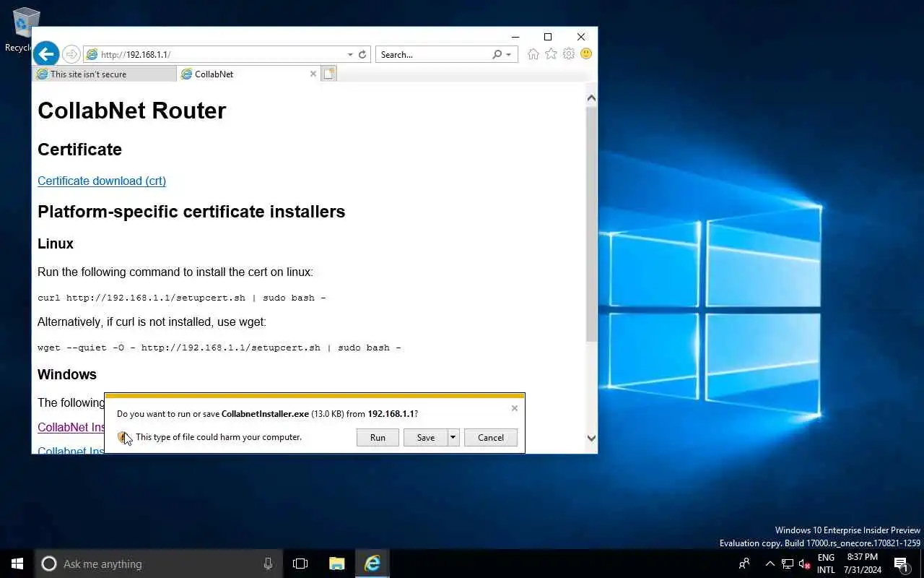The width and height of the screenshot is (924, 578).
Task: Go back with the browser Back arrow
Action: 46,53
